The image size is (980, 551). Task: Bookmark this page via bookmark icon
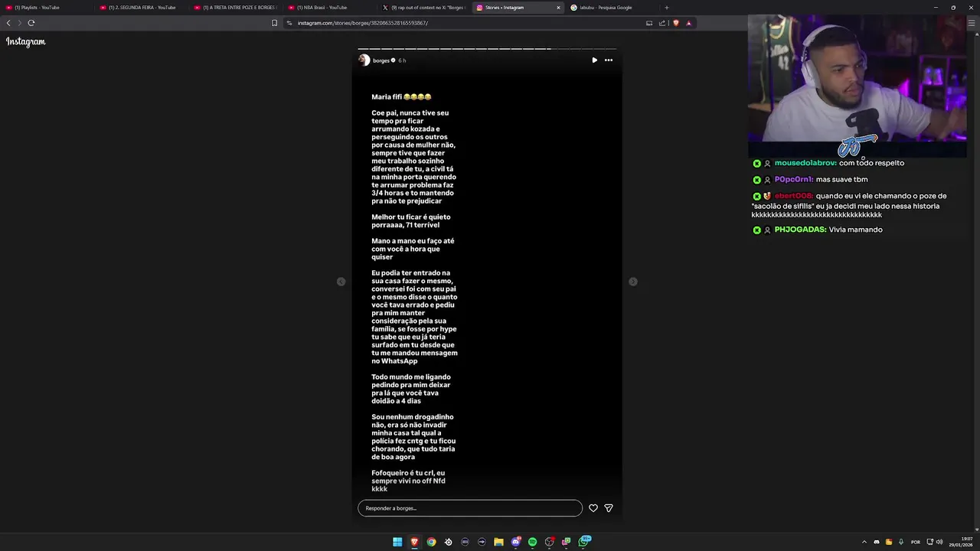pyautogui.click(x=274, y=23)
